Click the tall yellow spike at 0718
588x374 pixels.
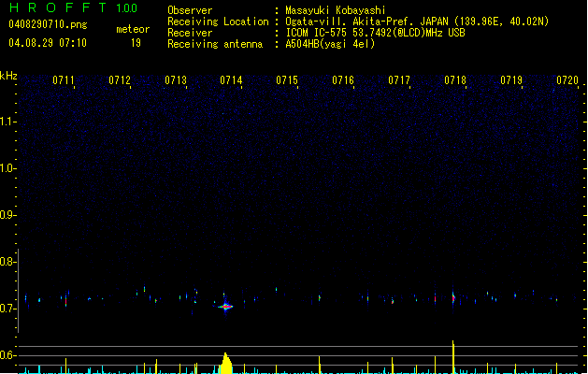453,357
